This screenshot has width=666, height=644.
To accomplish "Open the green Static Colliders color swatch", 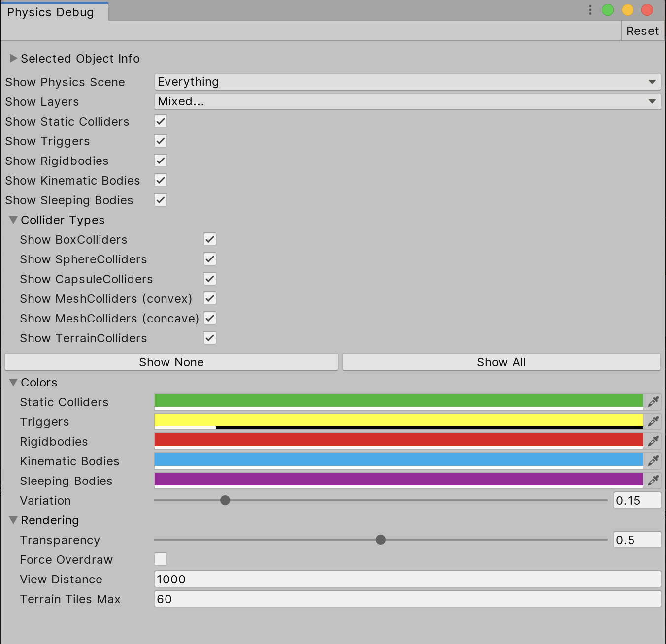I will tap(399, 402).
